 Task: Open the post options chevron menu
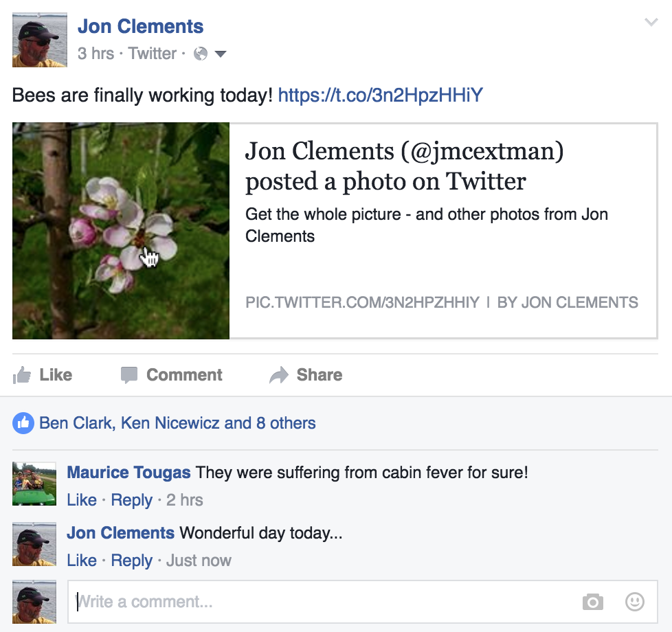[651, 23]
